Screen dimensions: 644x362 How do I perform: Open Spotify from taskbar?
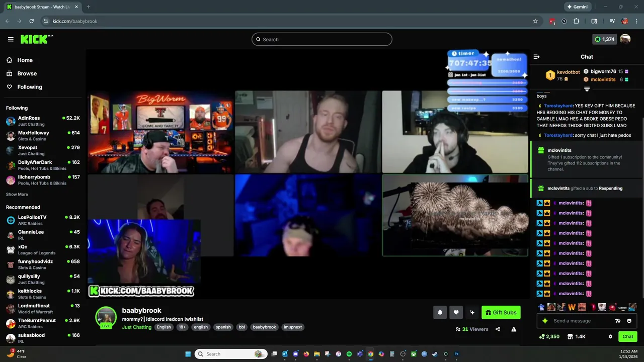click(x=349, y=354)
